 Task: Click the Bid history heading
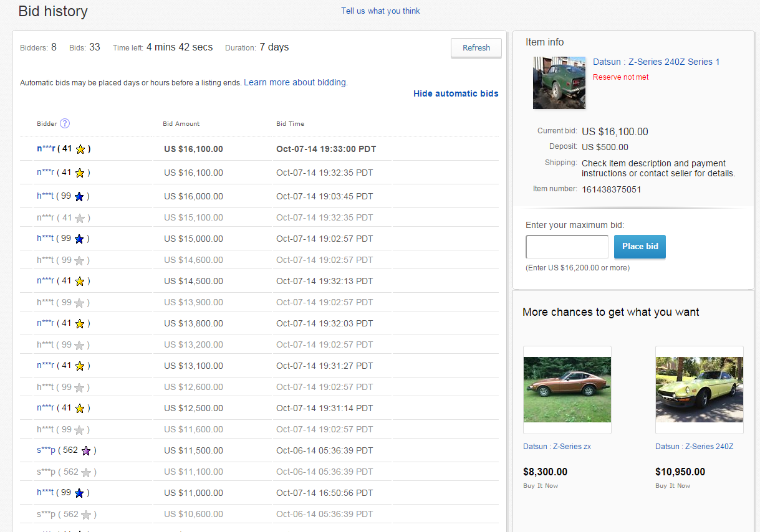click(x=53, y=11)
